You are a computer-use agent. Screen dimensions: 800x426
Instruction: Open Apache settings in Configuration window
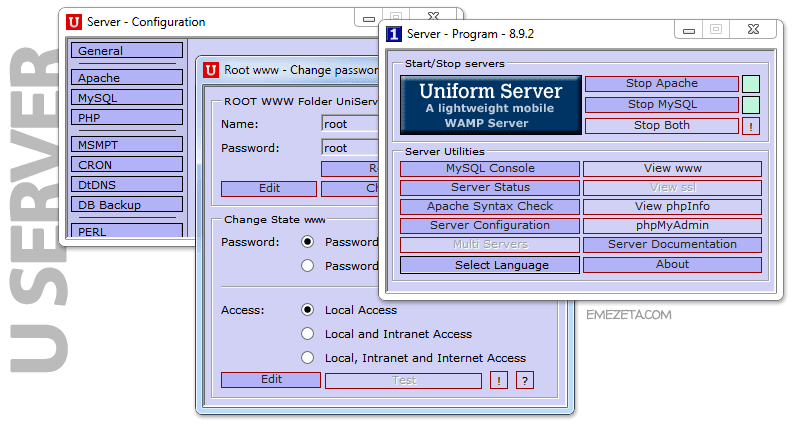[127, 78]
